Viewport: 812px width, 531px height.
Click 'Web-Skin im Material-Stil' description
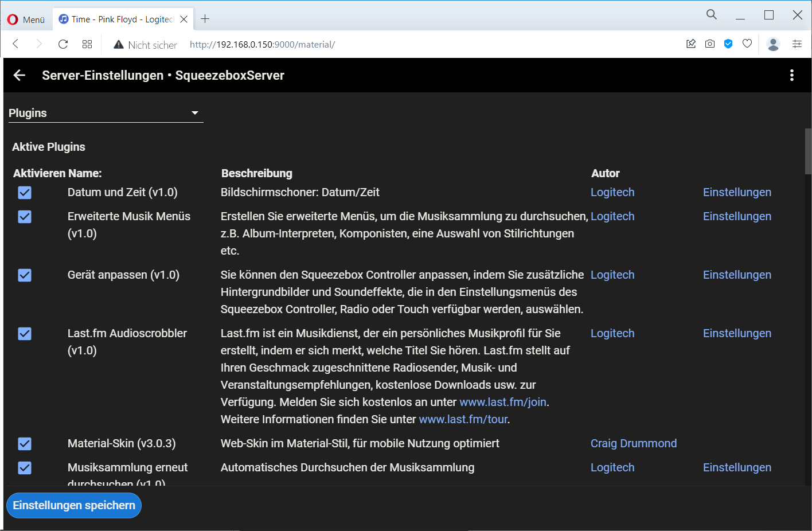360,443
